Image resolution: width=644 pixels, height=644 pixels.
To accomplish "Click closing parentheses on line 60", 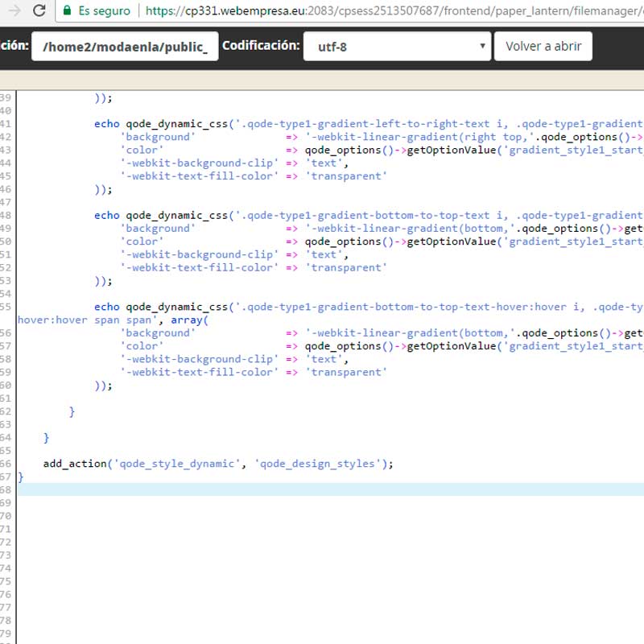I will [103, 386].
